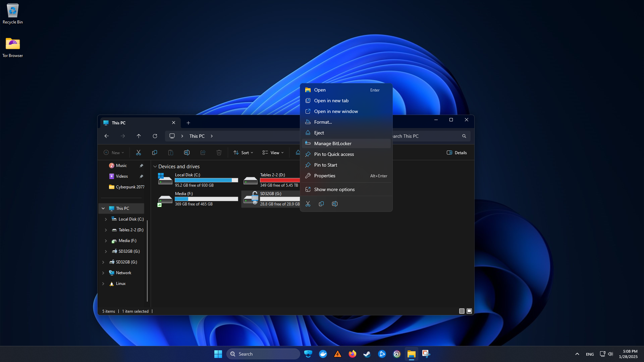This screenshot has width=644, height=362.
Task: Add a new Explorer tab
Action: [x=188, y=123]
